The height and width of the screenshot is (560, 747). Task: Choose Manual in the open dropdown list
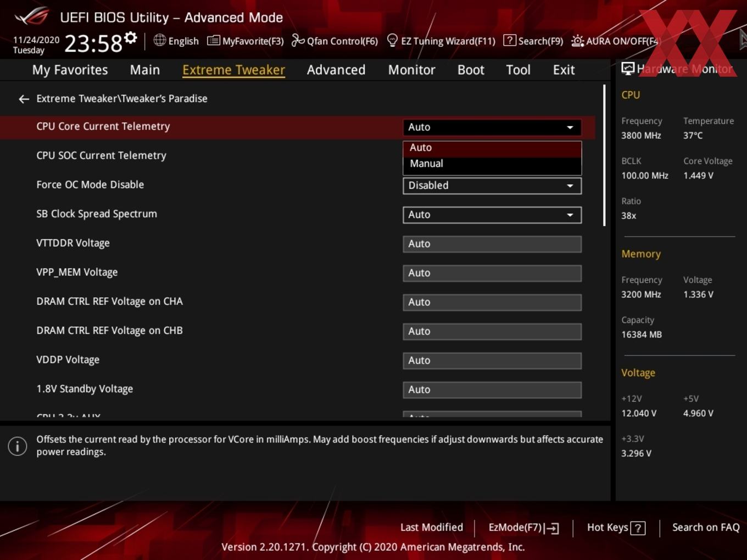492,164
